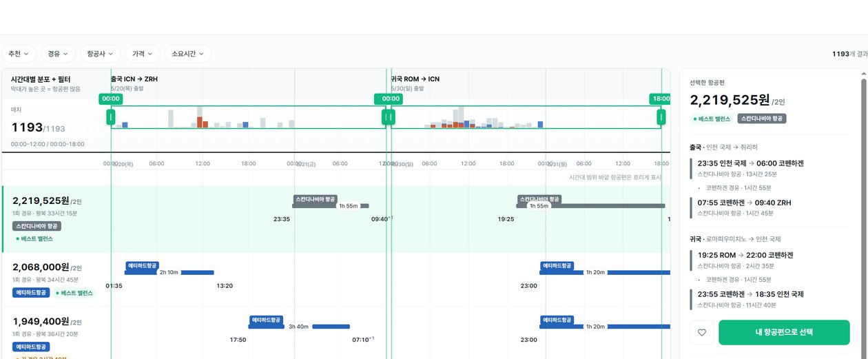
Task: Click 에티하드항공 tag under 1,949,400원 price
Action: (x=32, y=347)
